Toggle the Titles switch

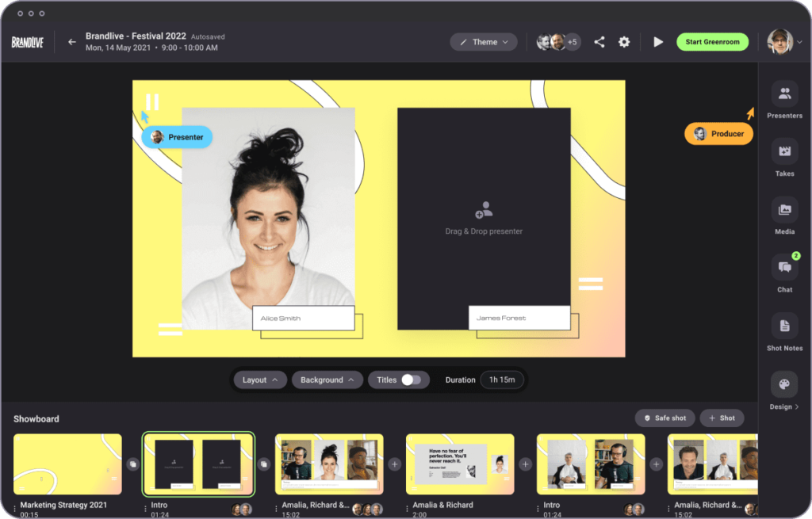click(412, 380)
